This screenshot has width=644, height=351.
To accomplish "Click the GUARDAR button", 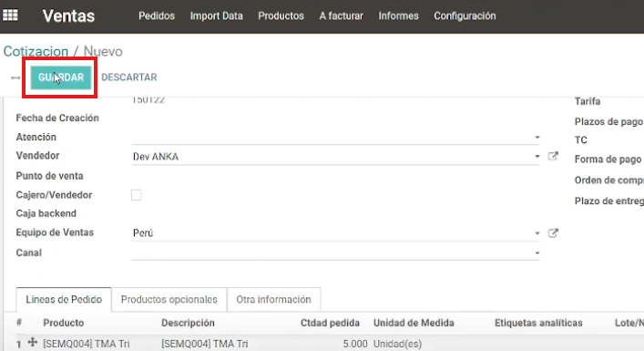I will pyautogui.click(x=61, y=77).
